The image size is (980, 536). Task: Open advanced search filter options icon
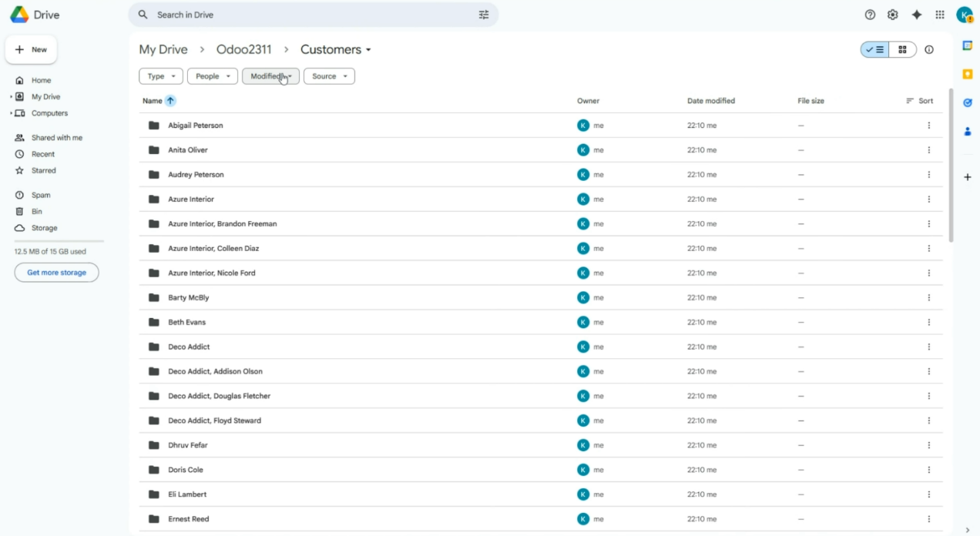coord(484,15)
